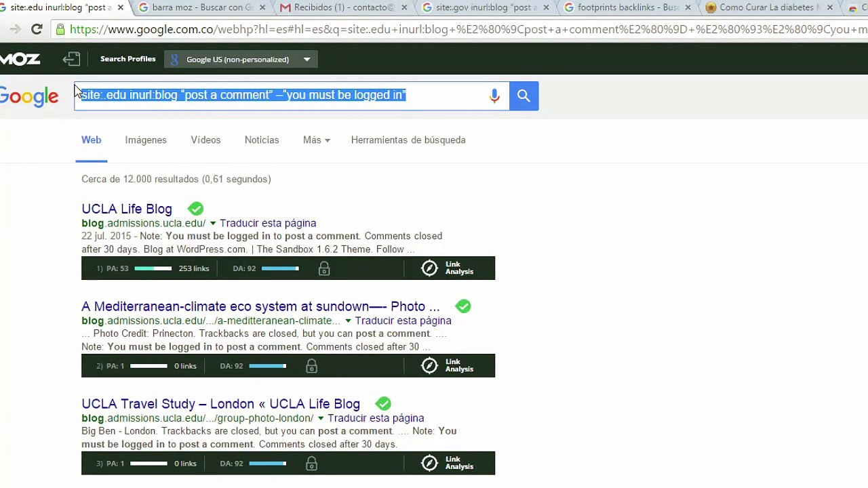Image resolution: width=868 pixels, height=488 pixels.
Task: Close the site:.edu inurl:blog tab
Action: [x=121, y=7]
